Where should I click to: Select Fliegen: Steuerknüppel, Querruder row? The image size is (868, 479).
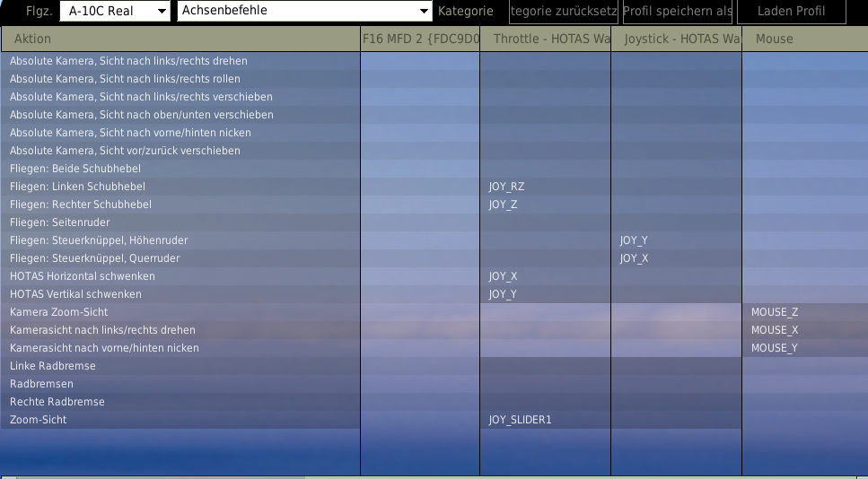click(x=180, y=258)
